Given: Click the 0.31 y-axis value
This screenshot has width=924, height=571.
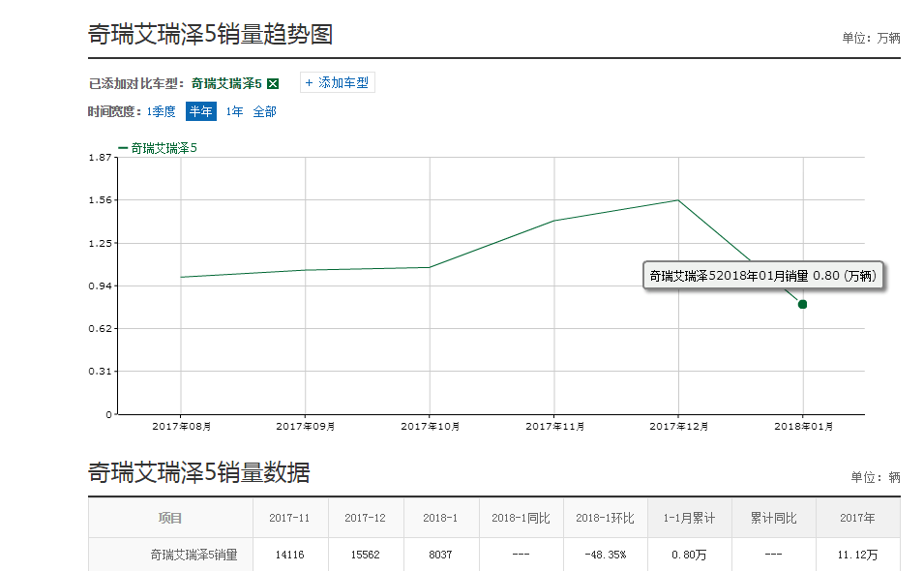Looking at the screenshot, I should coord(100,372).
